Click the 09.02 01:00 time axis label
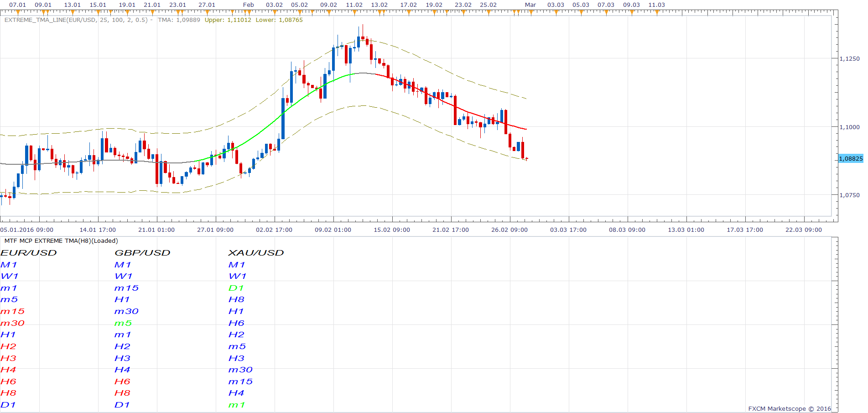Screen dimensions: 868x413 pyautogui.click(x=333, y=230)
